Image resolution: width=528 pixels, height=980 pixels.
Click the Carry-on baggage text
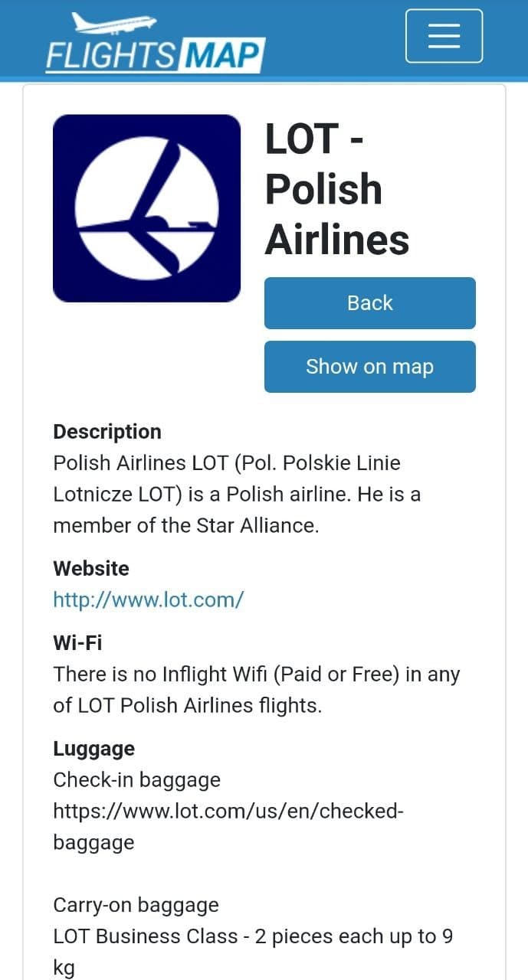click(x=135, y=905)
